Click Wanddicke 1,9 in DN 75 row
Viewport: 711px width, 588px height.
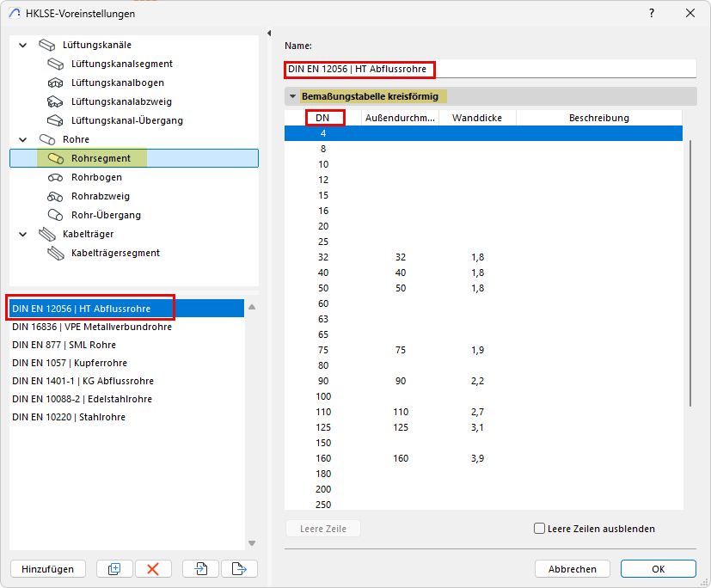[477, 350]
